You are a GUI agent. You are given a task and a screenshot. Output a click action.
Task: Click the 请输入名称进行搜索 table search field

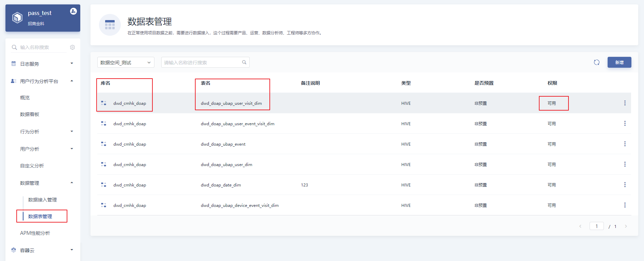coord(205,62)
